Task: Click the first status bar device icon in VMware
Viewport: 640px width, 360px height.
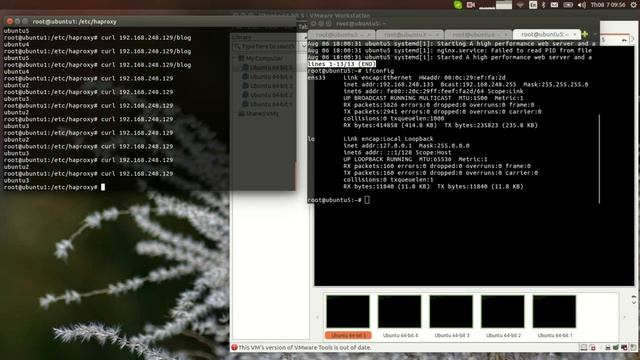Action: click(x=584, y=348)
